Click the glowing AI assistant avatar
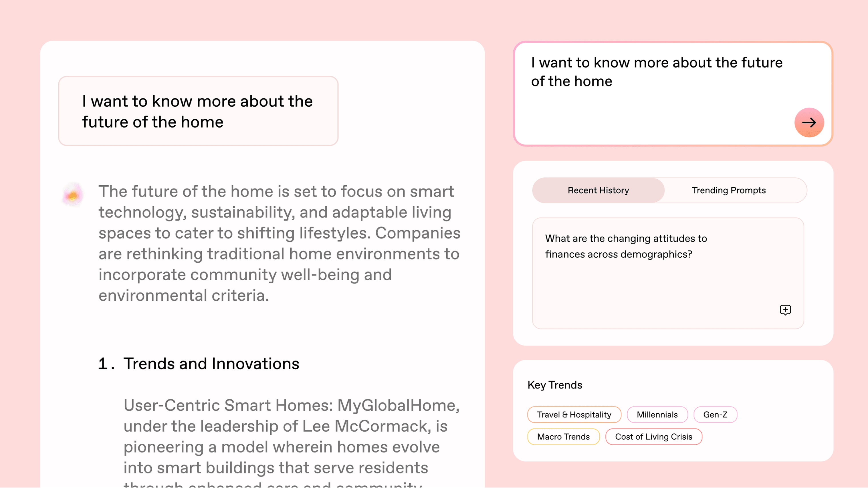The width and height of the screenshot is (868, 488). [73, 195]
